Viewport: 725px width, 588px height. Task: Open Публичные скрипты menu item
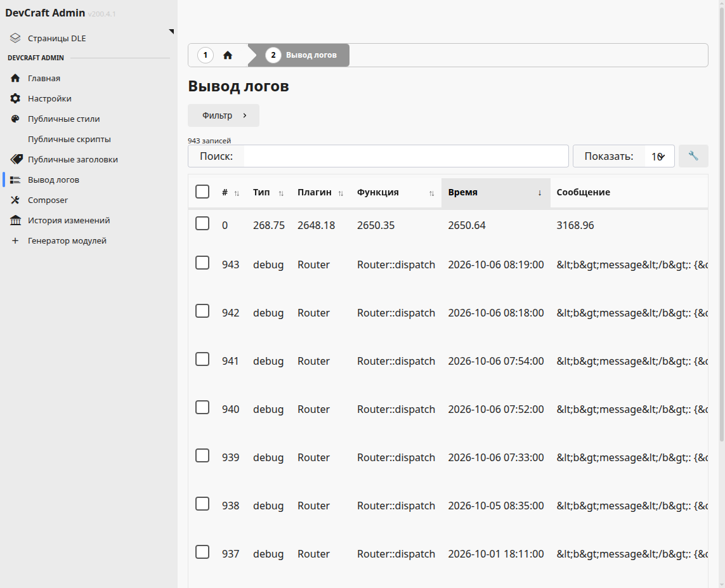(69, 139)
